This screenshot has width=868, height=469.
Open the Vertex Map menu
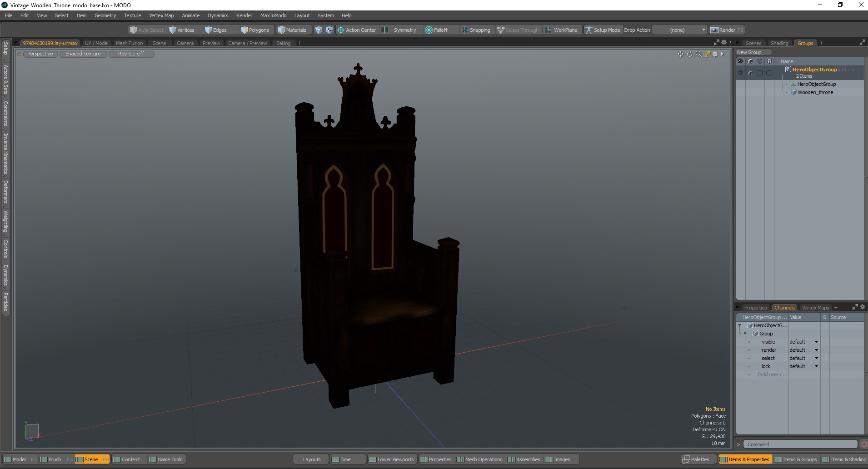(x=161, y=15)
